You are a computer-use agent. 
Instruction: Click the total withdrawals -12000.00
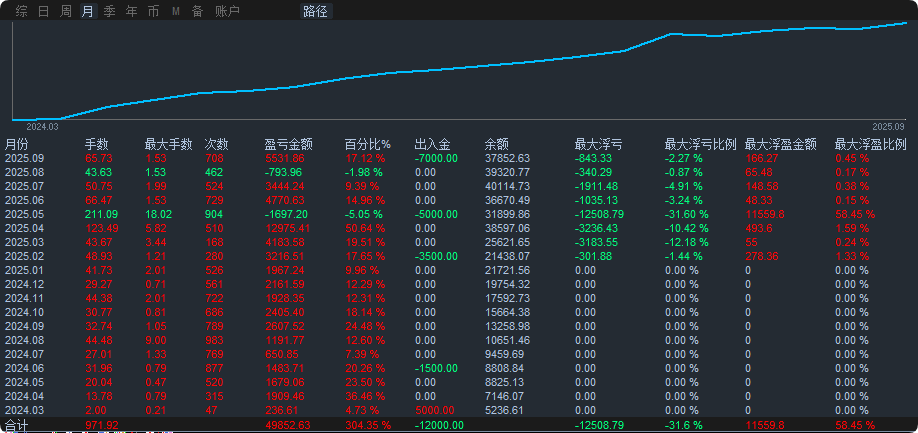tap(439, 425)
